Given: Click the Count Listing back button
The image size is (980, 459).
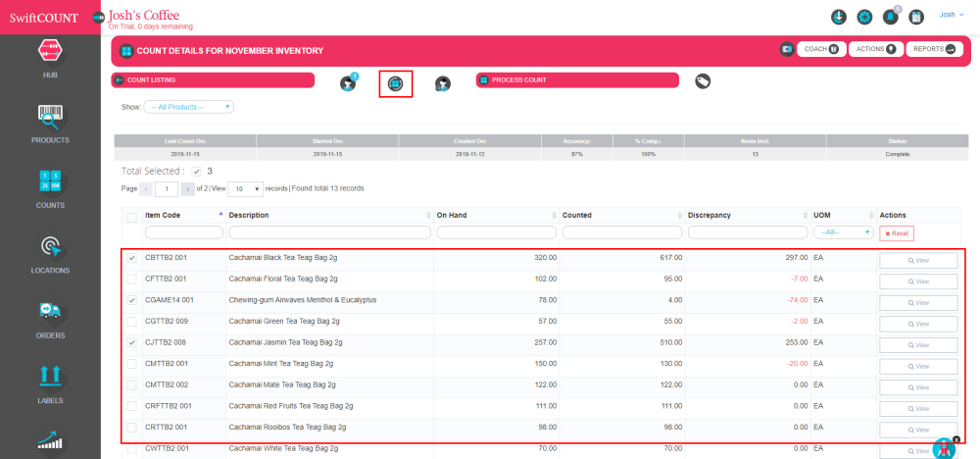Looking at the screenshot, I should [x=213, y=80].
